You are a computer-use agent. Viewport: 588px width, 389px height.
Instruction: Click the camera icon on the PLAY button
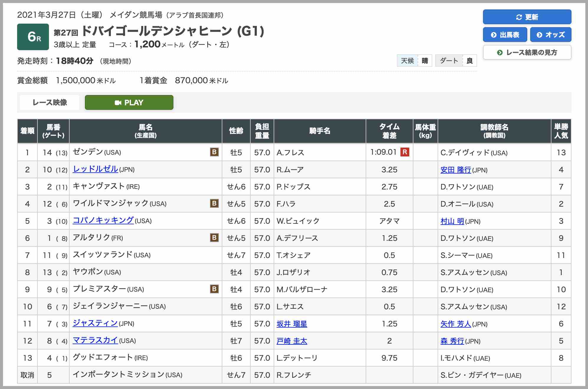point(119,103)
